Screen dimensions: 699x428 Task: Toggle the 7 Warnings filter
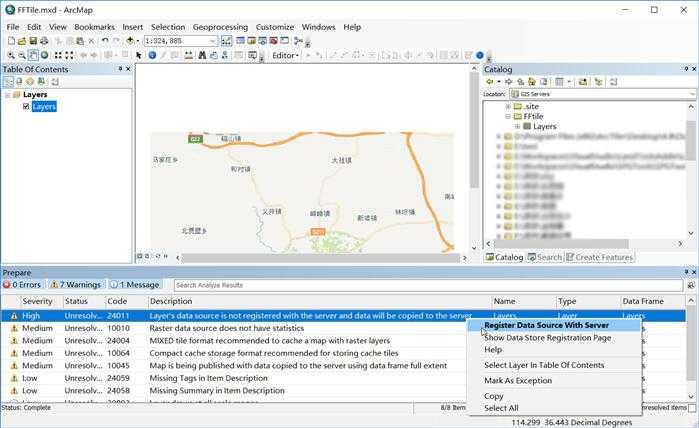[x=75, y=284]
